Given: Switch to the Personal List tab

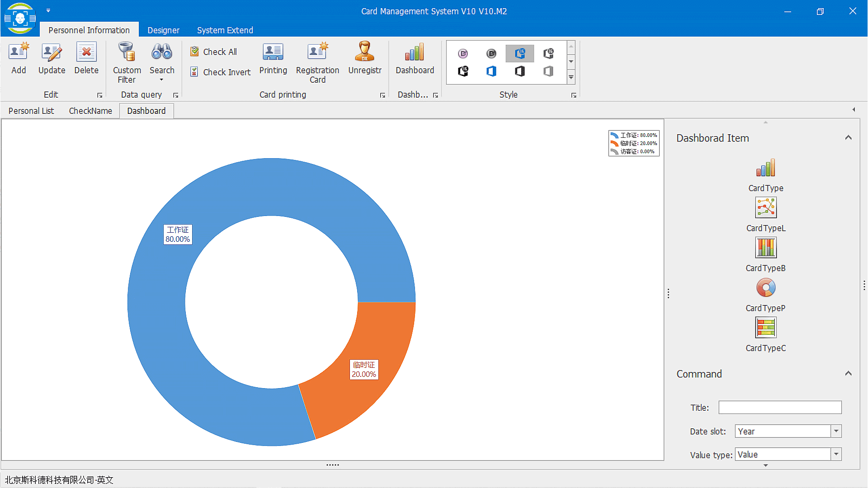Looking at the screenshot, I should pos(31,111).
